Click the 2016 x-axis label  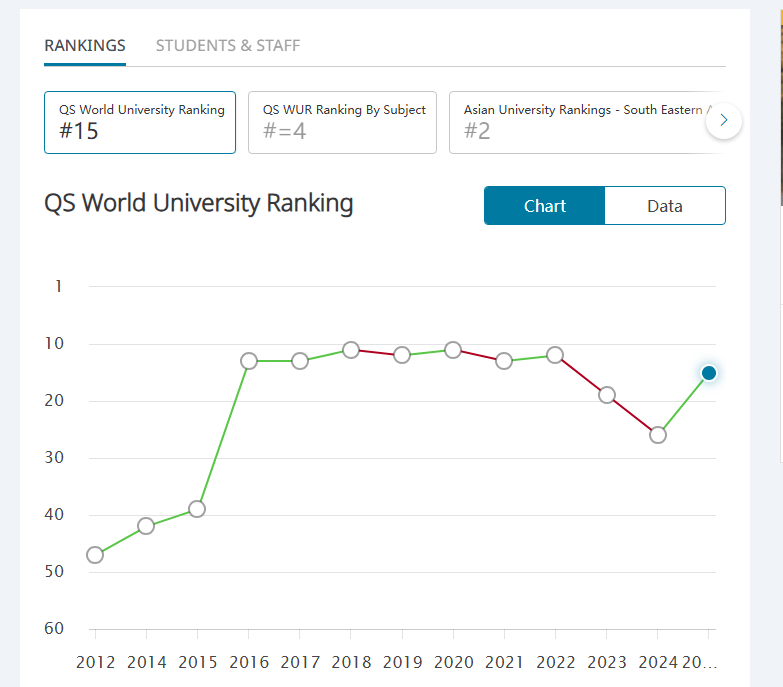(x=249, y=662)
